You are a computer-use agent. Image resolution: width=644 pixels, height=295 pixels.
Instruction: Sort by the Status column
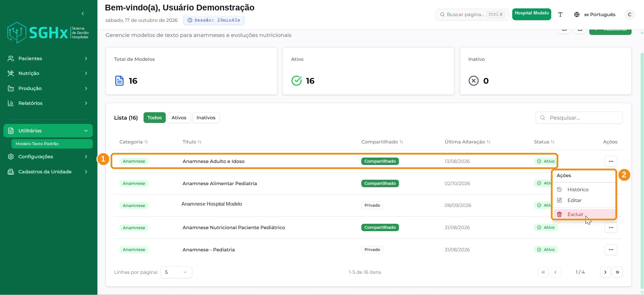pyautogui.click(x=544, y=142)
